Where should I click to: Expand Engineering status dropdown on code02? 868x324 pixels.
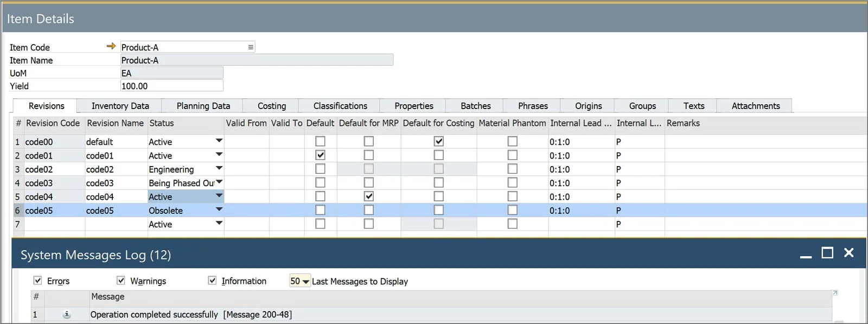coord(219,168)
